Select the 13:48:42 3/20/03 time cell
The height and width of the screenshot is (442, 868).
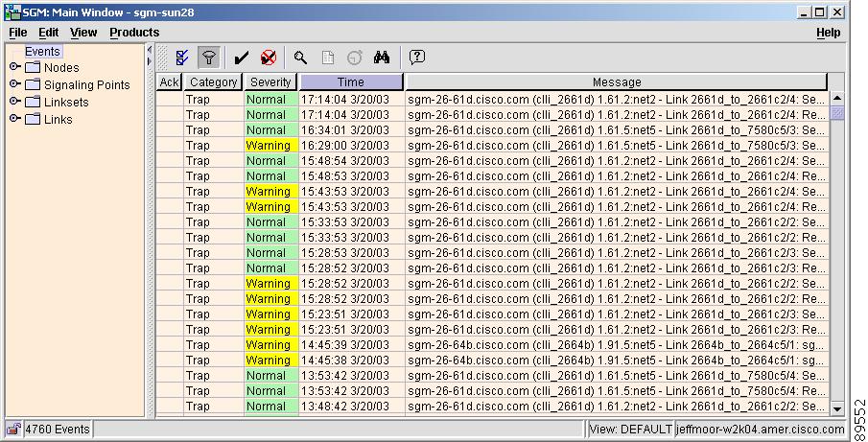tap(352, 406)
